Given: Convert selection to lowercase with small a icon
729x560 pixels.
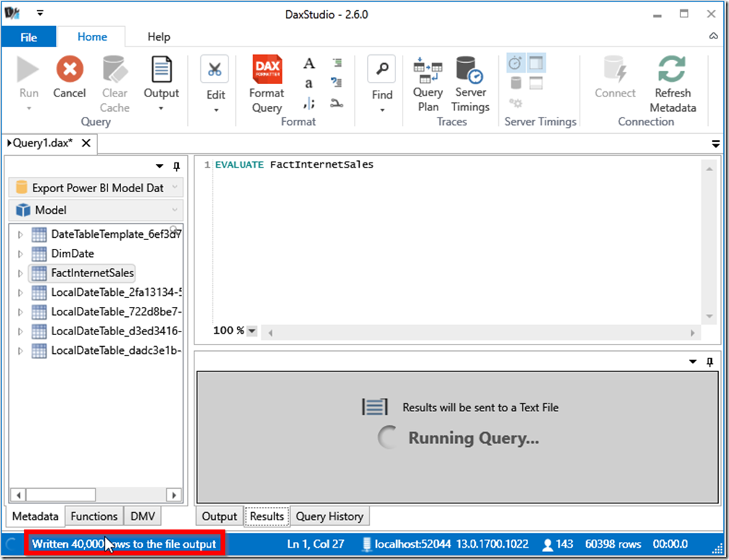Looking at the screenshot, I should (309, 83).
